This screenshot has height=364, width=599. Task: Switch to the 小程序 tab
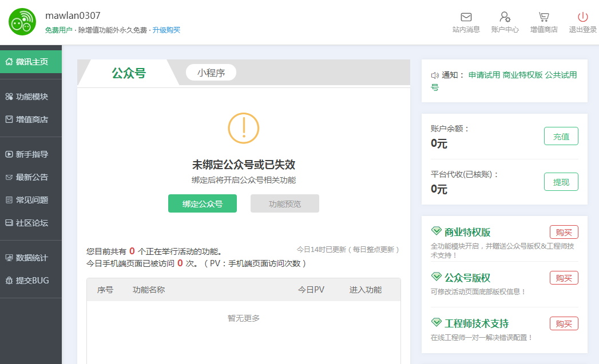[211, 73]
